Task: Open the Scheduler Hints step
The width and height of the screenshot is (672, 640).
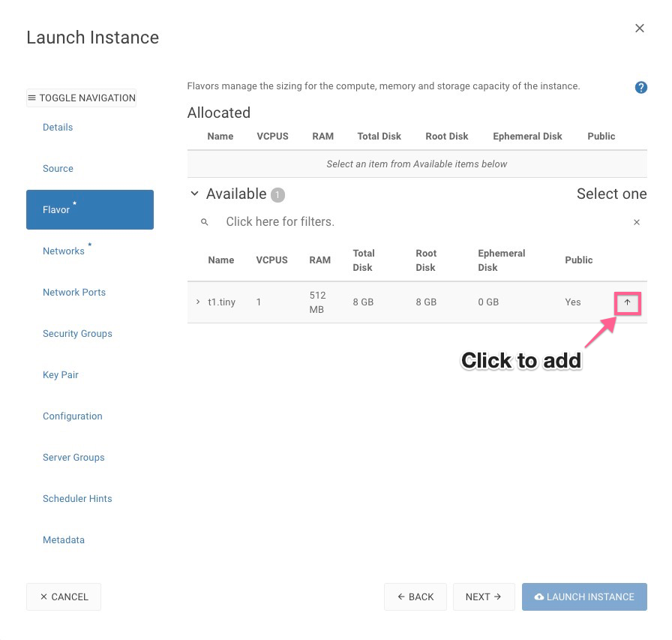Action: coord(77,498)
